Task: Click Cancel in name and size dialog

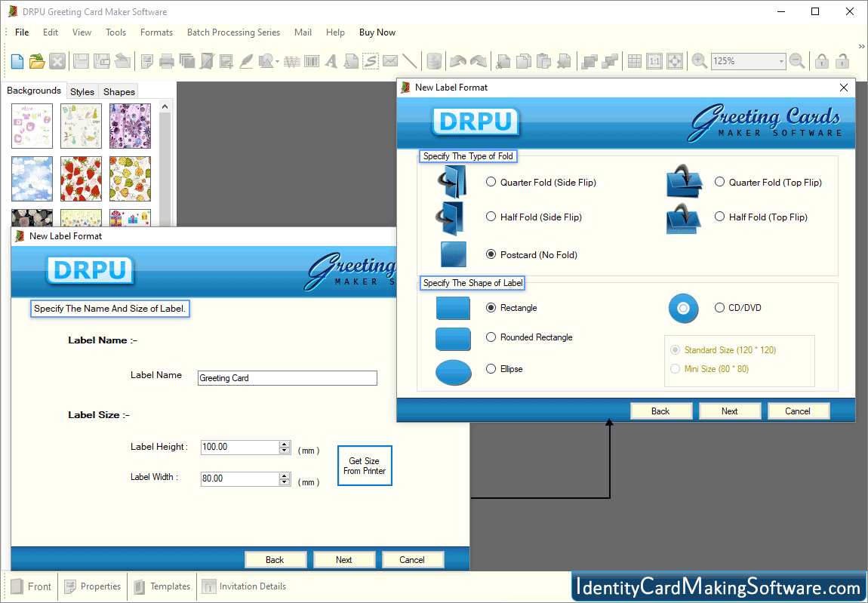Action: pyautogui.click(x=412, y=559)
